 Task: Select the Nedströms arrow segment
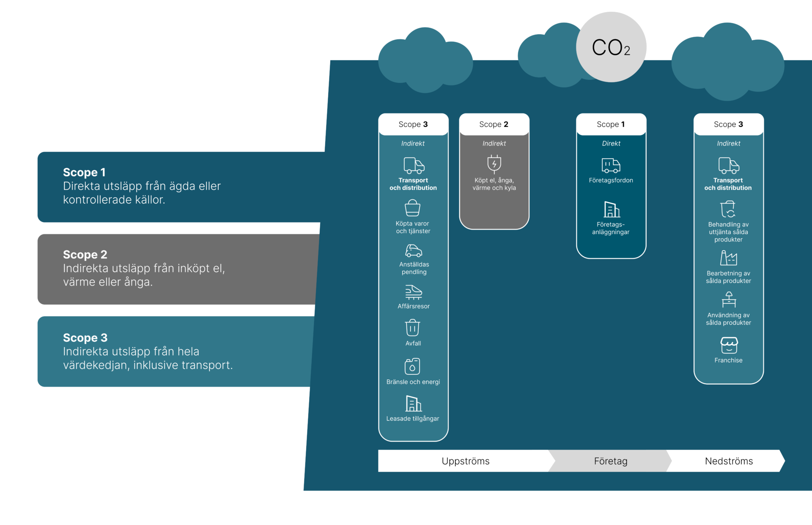(728, 461)
